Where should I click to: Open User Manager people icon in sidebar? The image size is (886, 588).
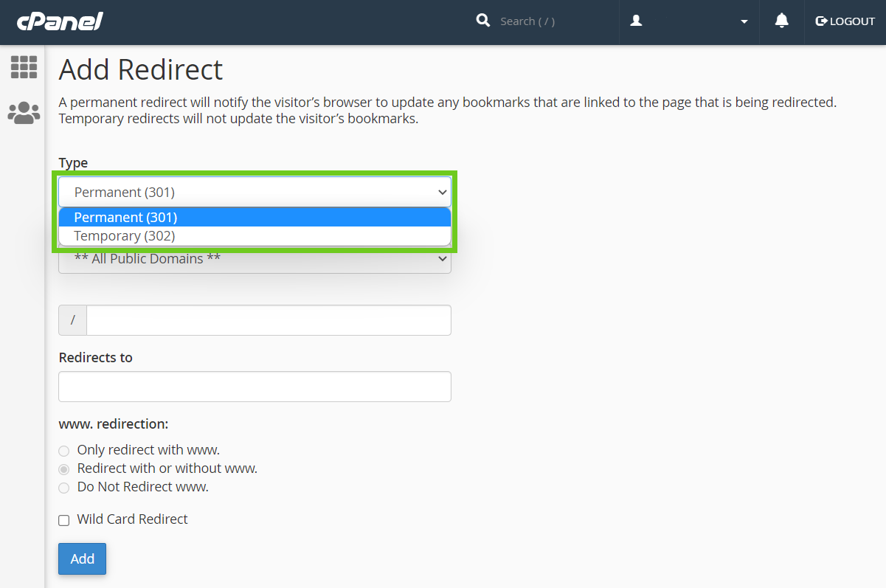pos(24,113)
